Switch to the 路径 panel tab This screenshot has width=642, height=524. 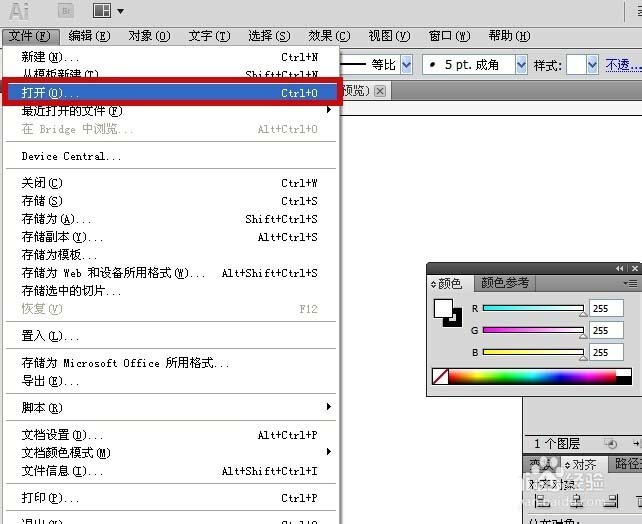coord(626,464)
